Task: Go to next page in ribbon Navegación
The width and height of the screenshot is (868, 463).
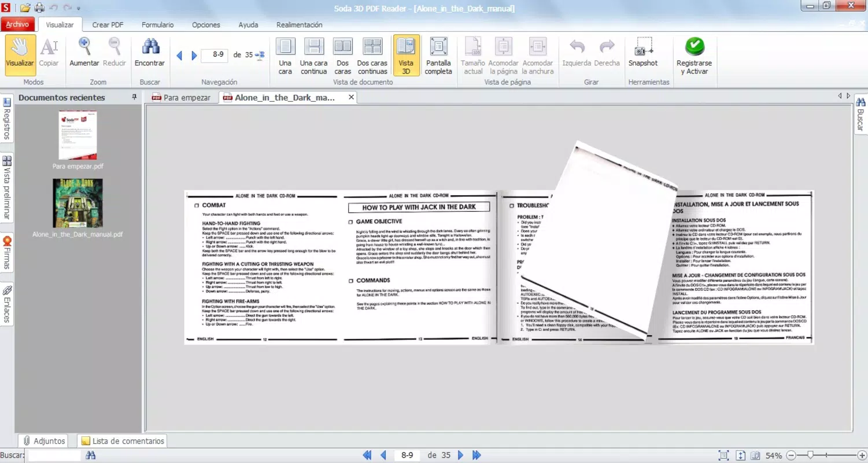Action: click(194, 56)
